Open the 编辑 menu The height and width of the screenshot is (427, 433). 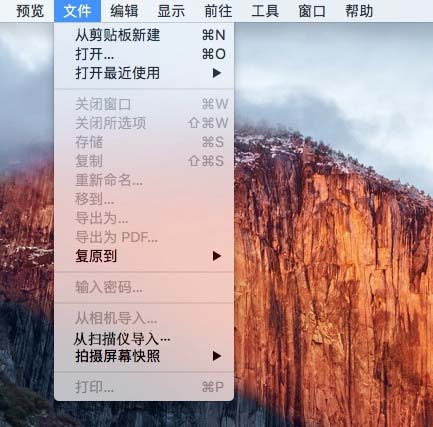tap(124, 11)
